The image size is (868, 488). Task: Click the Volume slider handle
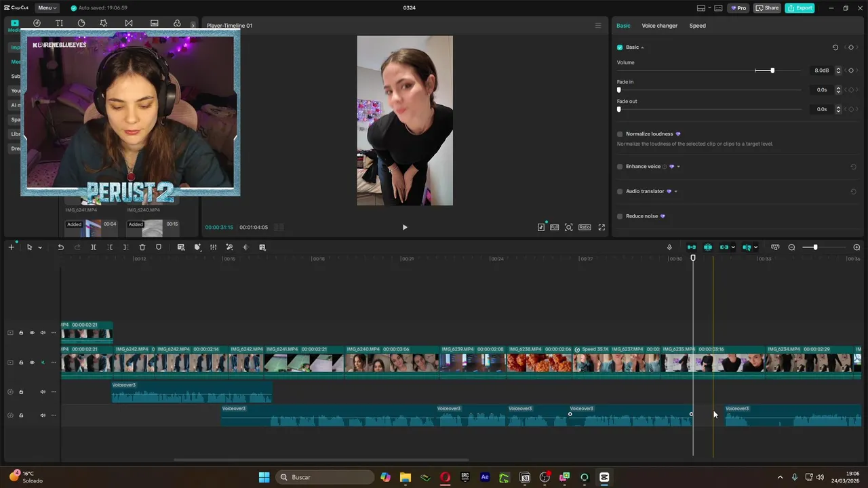coord(772,70)
